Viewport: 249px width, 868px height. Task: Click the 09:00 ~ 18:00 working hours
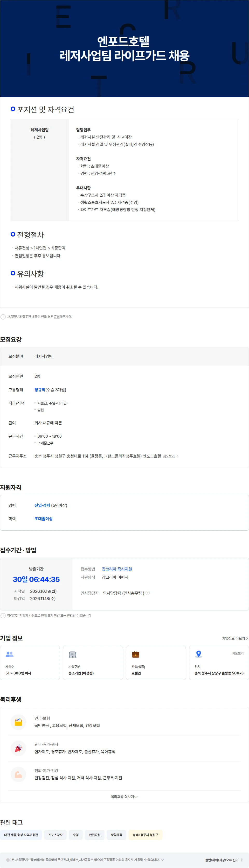(50, 436)
